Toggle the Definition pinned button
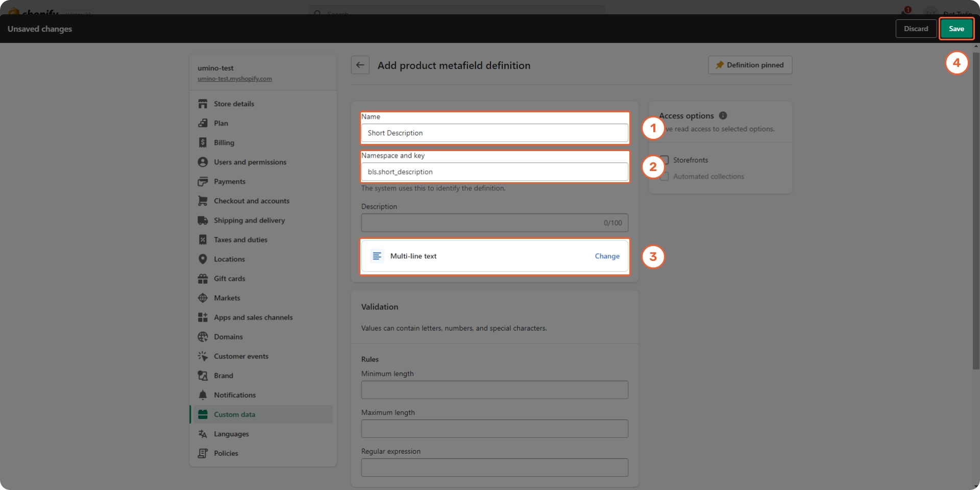The width and height of the screenshot is (980, 490). click(x=750, y=65)
